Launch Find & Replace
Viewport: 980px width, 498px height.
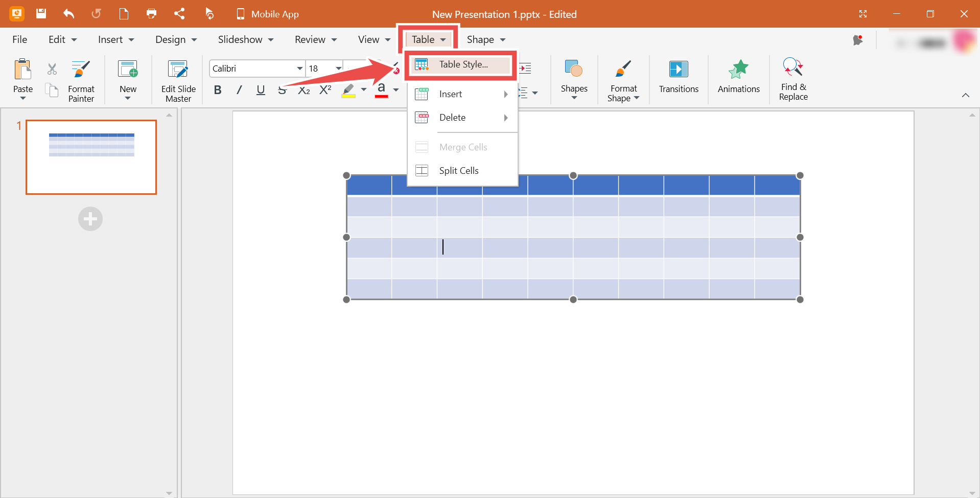point(792,79)
